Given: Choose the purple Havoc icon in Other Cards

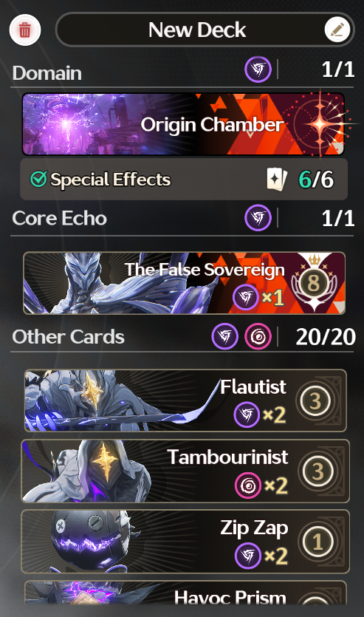Looking at the screenshot, I should 225,336.
